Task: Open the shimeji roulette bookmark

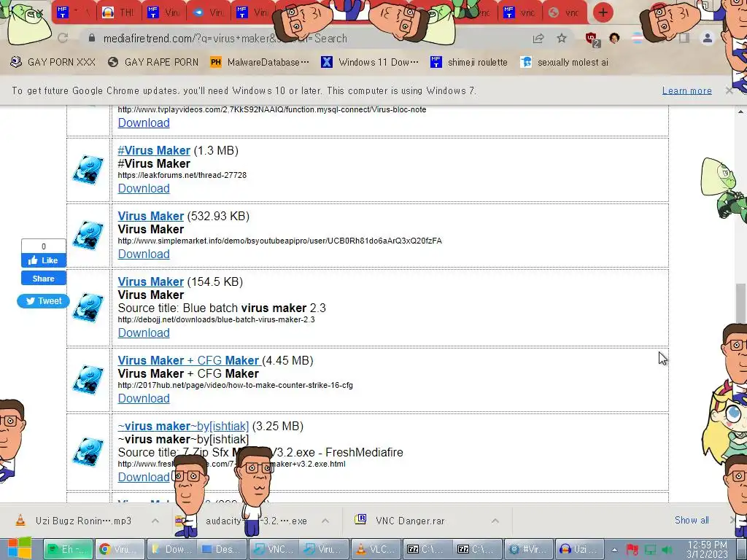Action: [x=469, y=62]
